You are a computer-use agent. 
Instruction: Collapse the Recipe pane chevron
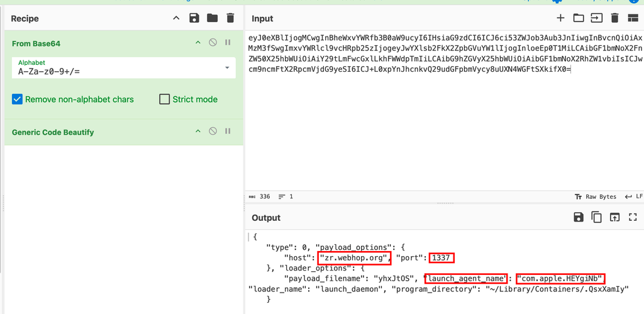[176, 18]
